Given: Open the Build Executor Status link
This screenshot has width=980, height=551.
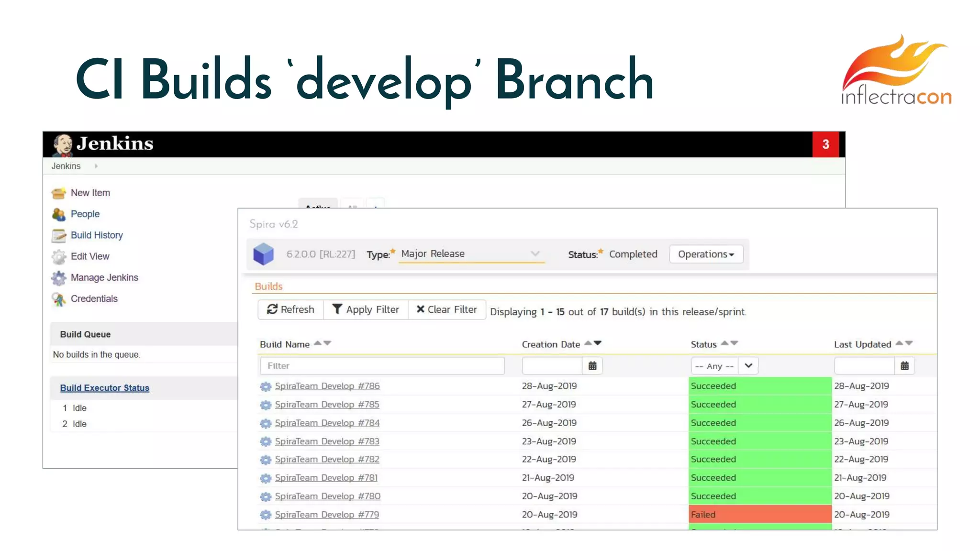Looking at the screenshot, I should [x=105, y=388].
